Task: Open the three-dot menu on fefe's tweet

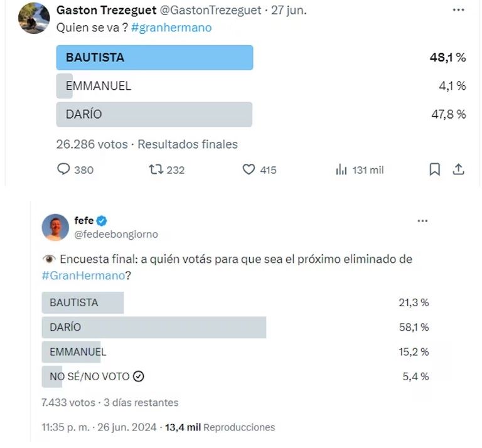Action: tap(423, 221)
